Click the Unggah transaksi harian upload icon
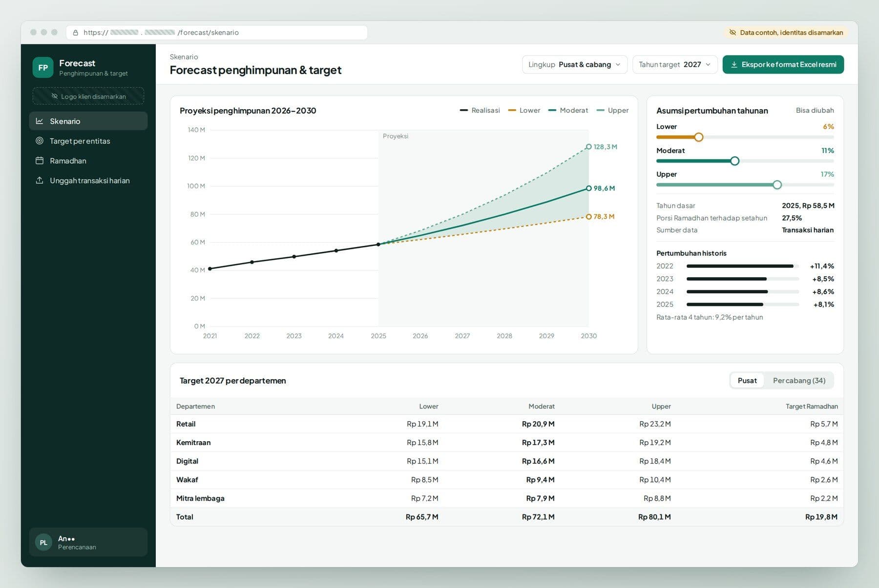 pos(40,181)
